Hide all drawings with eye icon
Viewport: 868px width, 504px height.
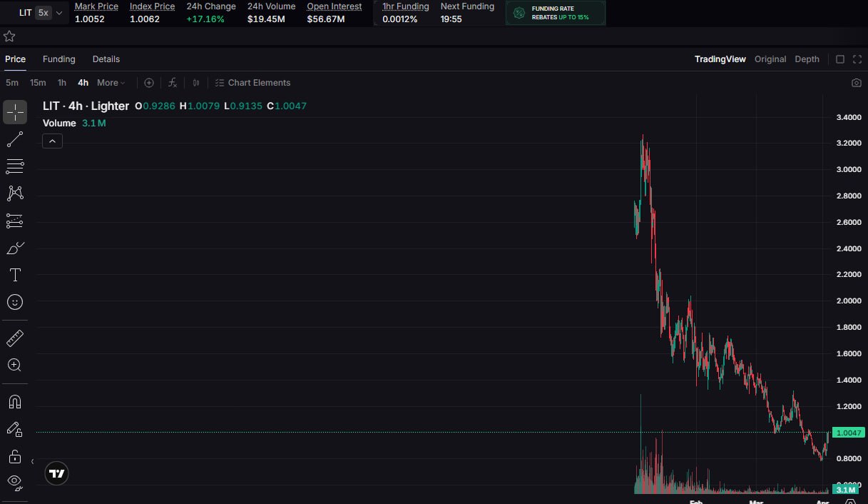pyautogui.click(x=15, y=482)
